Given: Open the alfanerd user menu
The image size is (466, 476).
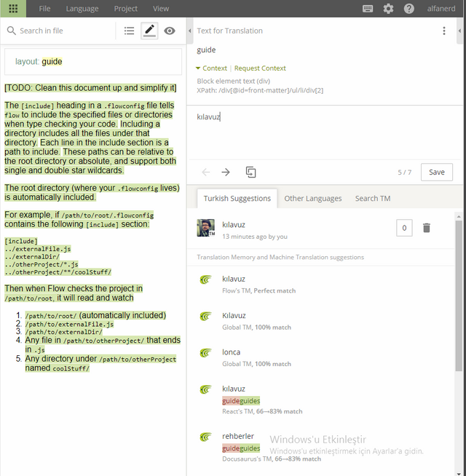Looking at the screenshot, I should 441,9.
